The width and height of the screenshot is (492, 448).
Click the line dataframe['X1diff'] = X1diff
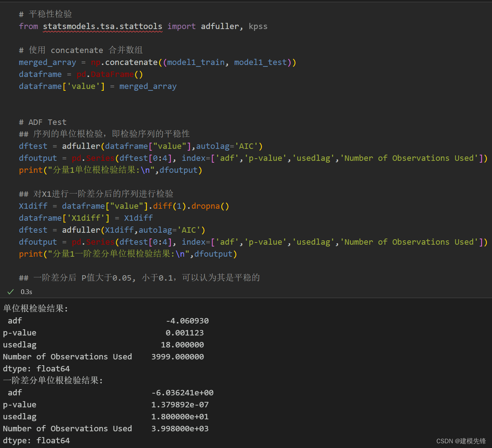coord(86,218)
